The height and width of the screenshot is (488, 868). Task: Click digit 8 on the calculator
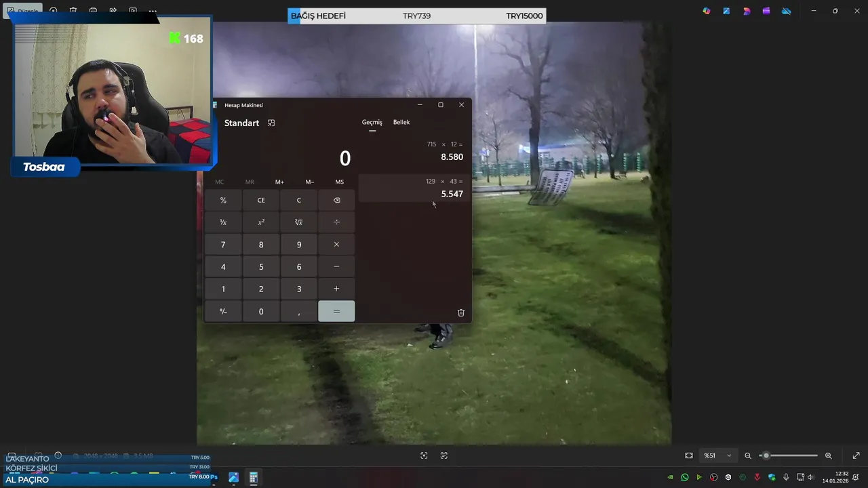point(261,245)
